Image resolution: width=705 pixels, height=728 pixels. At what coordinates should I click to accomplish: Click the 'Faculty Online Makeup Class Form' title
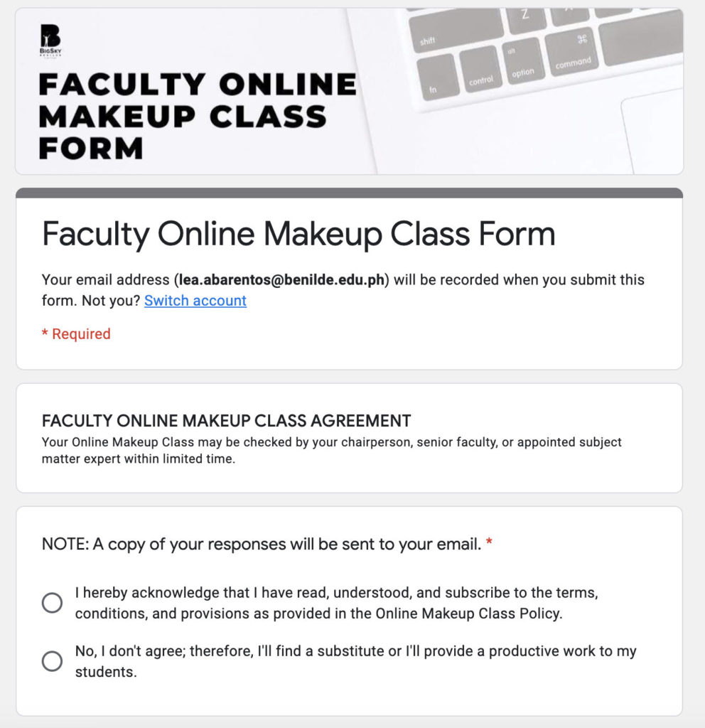(298, 233)
